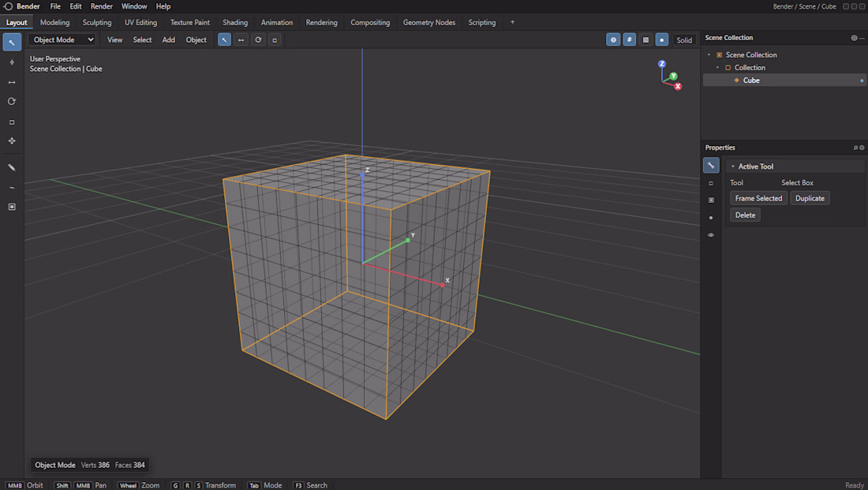Open the Geometry Nodes workspace tab
868x490 pixels.
[429, 22]
